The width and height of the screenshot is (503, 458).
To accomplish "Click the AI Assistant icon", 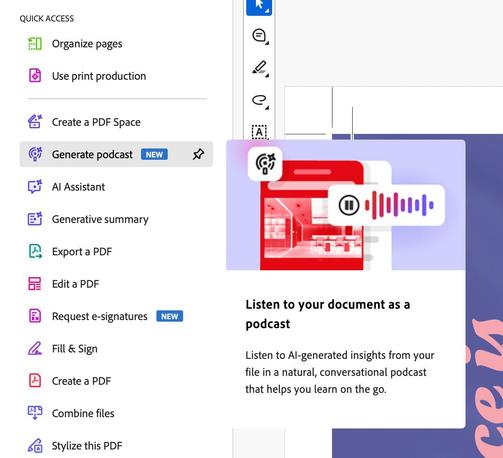I will pos(35,187).
